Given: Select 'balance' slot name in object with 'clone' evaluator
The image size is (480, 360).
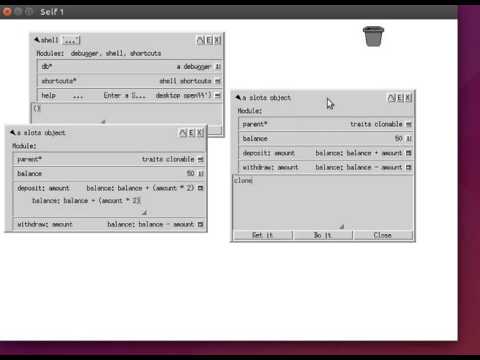Looking at the screenshot, I should 255,139.
